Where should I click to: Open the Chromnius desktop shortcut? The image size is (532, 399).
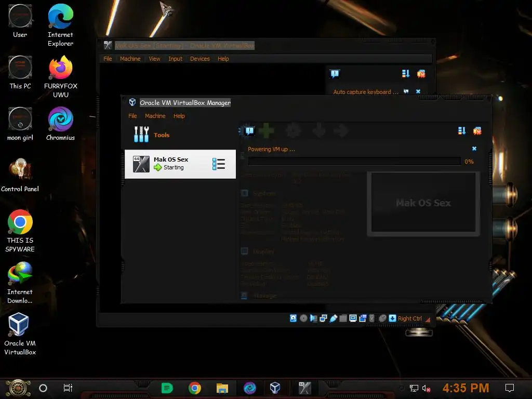(60, 124)
